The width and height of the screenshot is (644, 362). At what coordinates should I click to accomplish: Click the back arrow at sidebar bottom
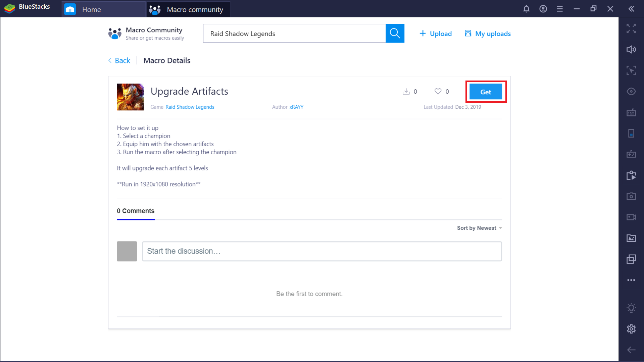click(631, 350)
